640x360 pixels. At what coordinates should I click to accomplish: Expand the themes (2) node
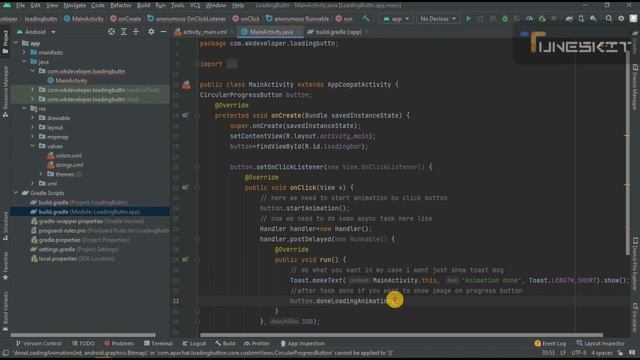click(41, 174)
